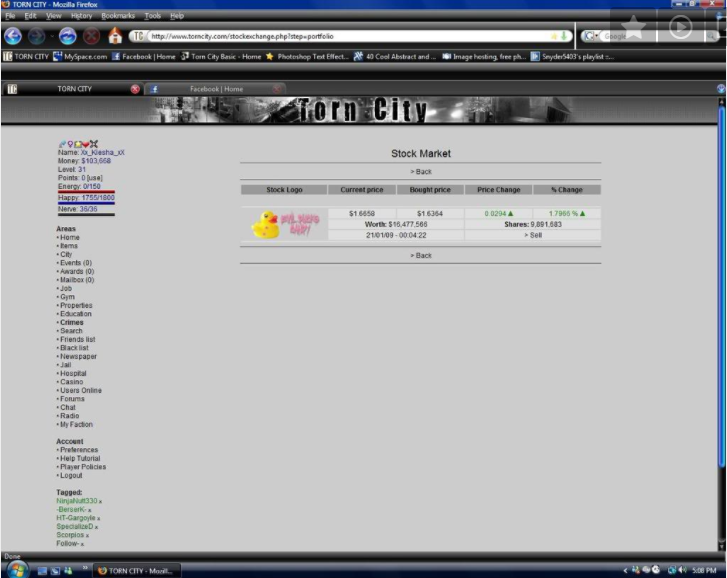Click the Windows Start orb
This screenshot has width=727, height=578.
(17, 570)
